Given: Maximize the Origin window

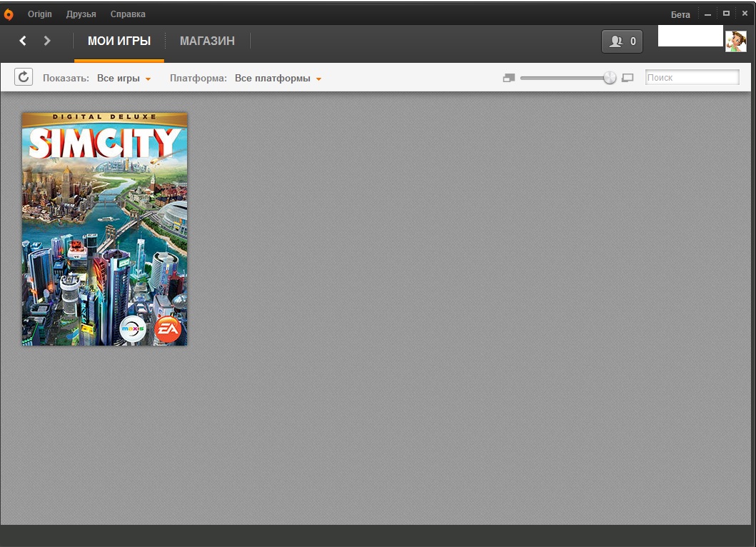Looking at the screenshot, I should pyautogui.click(x=726, y=14).
